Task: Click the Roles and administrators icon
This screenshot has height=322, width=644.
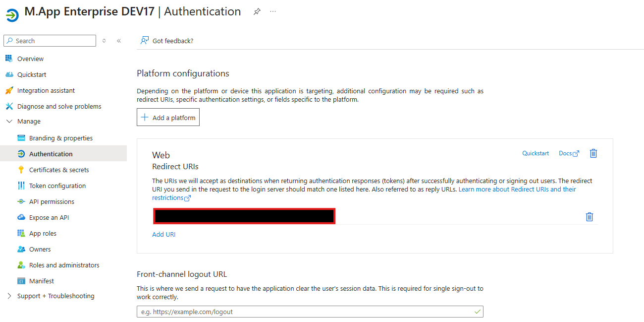Action: point(21,265)
